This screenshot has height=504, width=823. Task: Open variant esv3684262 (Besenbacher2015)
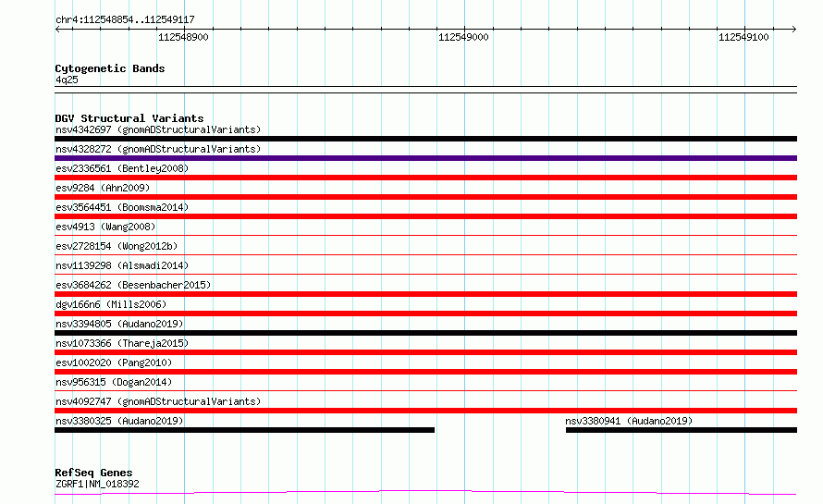tap(133, 285)
